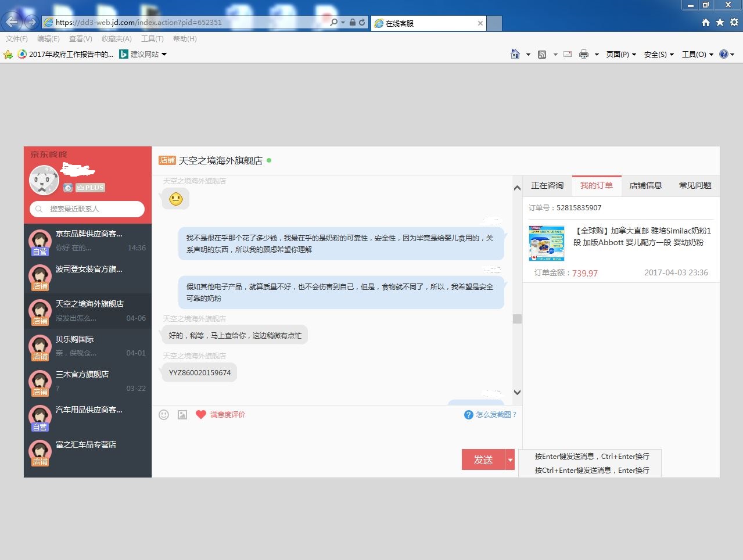Viewport: 743px width, 560px height.
Task: Click the user profile avatar
Action: [x=44, y=180]
